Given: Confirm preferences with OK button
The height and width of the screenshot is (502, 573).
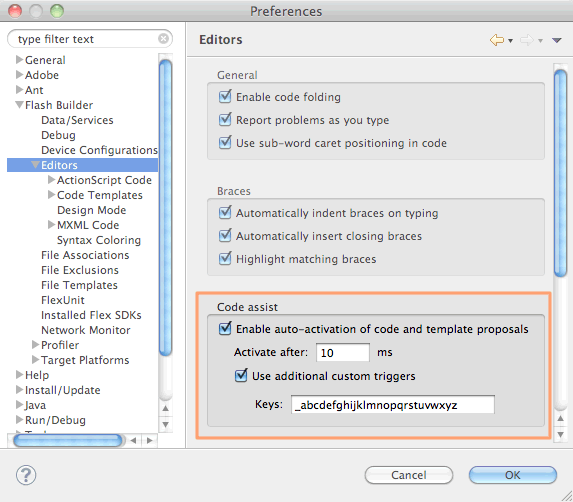Looking at the screenshot, I should [x=513, y=475].
